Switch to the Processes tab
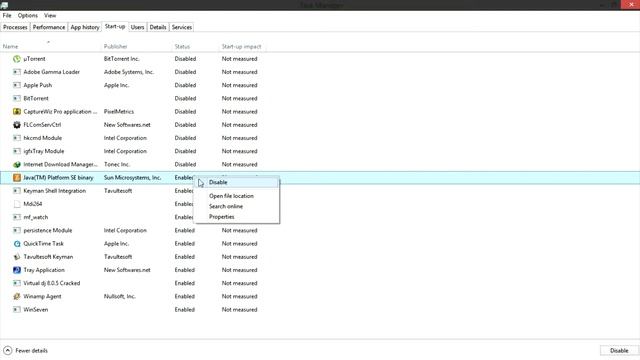The height and width of the screenshot is (360, 640). click(15, 27)
